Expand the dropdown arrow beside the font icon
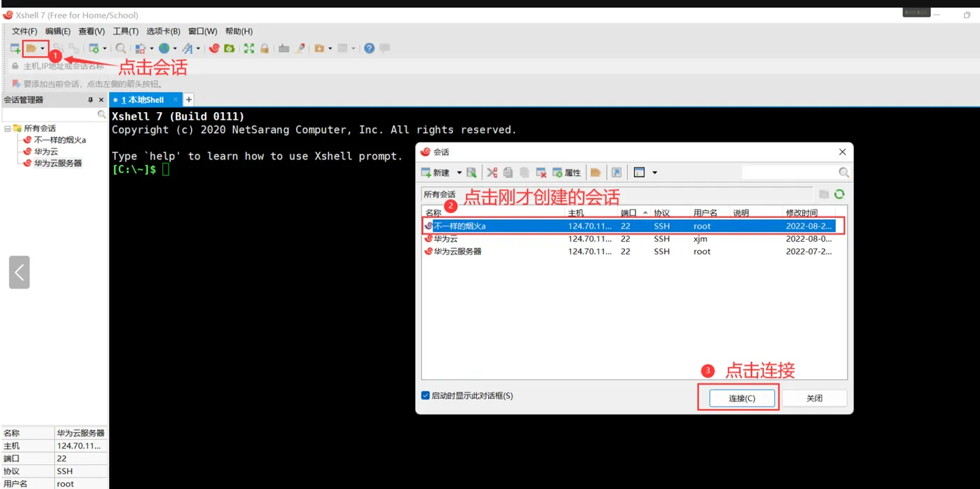Screen dimensions: 980x489 coord(198,48)
